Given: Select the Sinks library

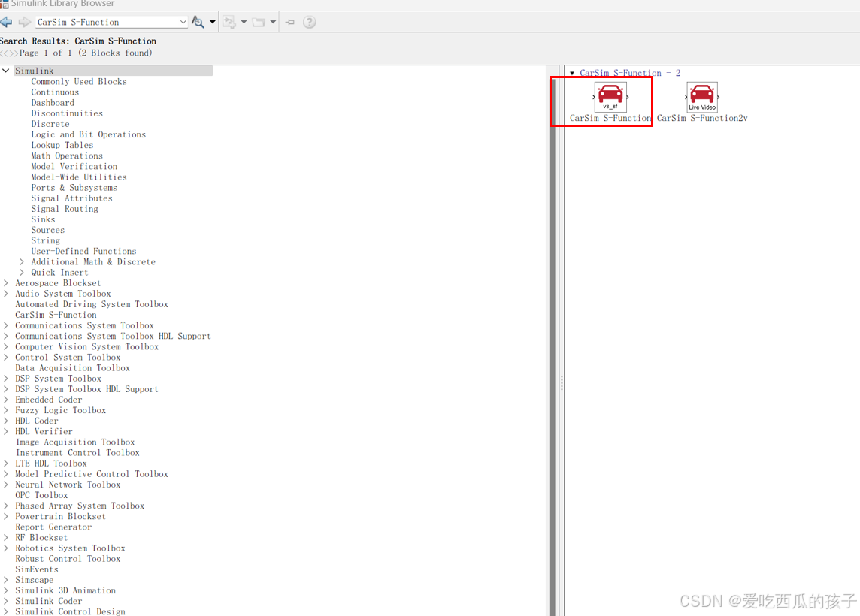Looking at the screenshot, I should click(43, 219).
